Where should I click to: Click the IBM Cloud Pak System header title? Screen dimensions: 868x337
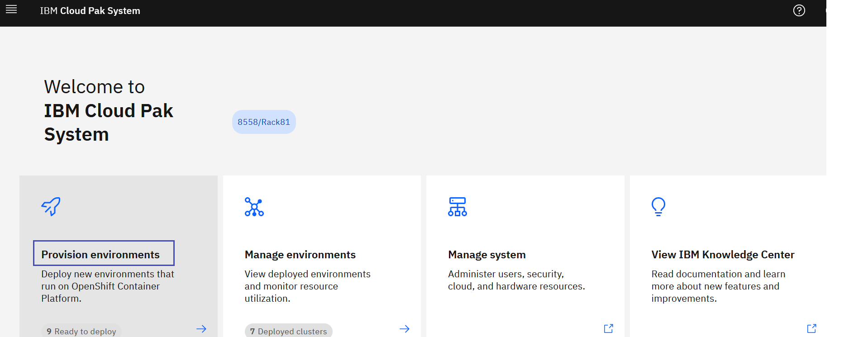pos(90,11)
